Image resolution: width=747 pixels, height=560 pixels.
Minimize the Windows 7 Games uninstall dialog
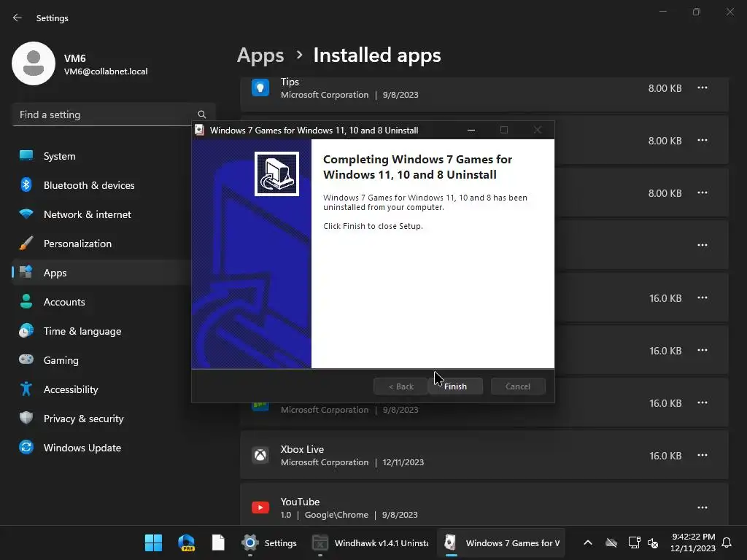tap(471, 130)
